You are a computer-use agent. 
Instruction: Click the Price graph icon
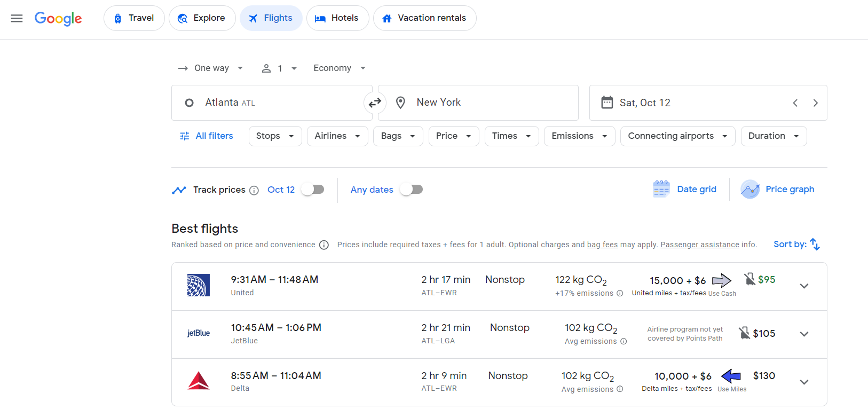[x=750, y=189]
